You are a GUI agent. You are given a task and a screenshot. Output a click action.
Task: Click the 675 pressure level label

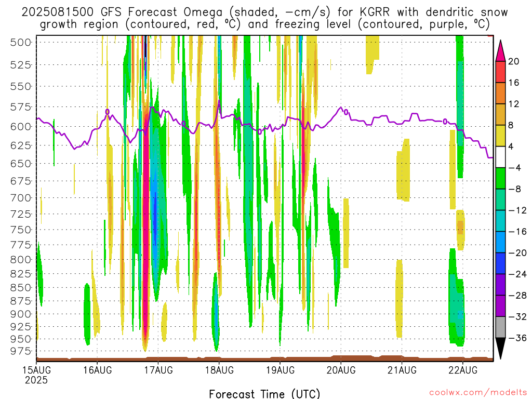[21, 181]
